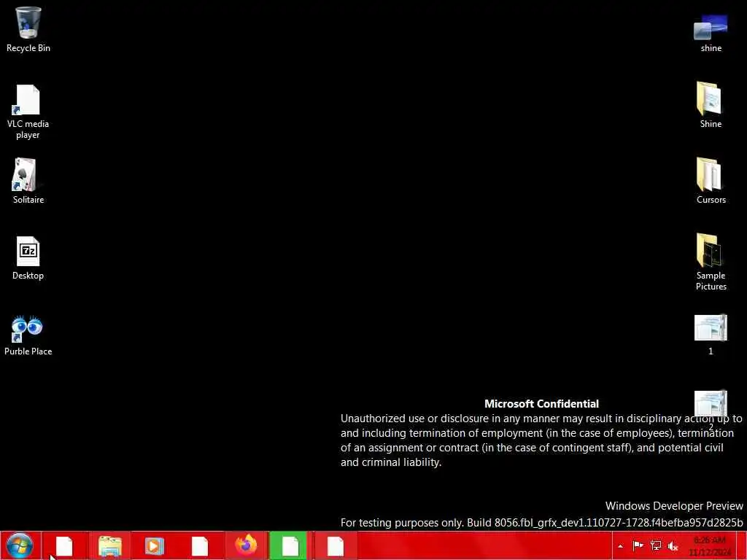The width and height of the screenshot is (747, 560).
Task: Activate the green-highlighted taskbar item
Action: (x=290, y=546)
